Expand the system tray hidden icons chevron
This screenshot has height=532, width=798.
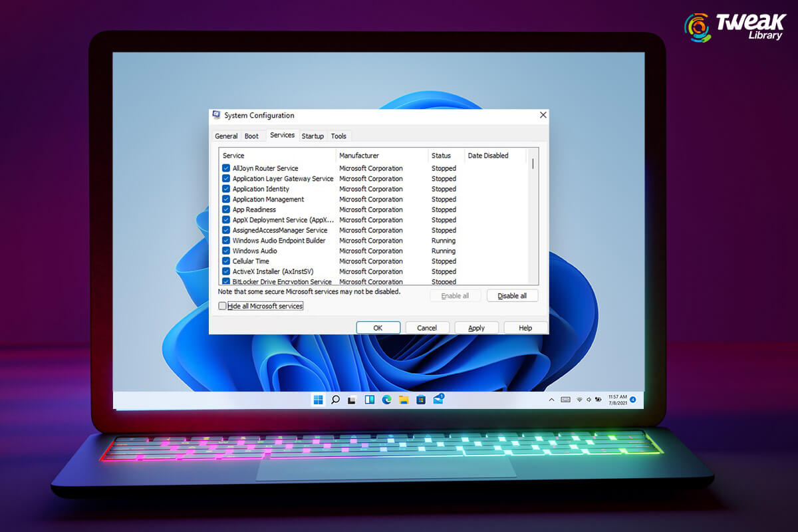click(x=551, y=400)
